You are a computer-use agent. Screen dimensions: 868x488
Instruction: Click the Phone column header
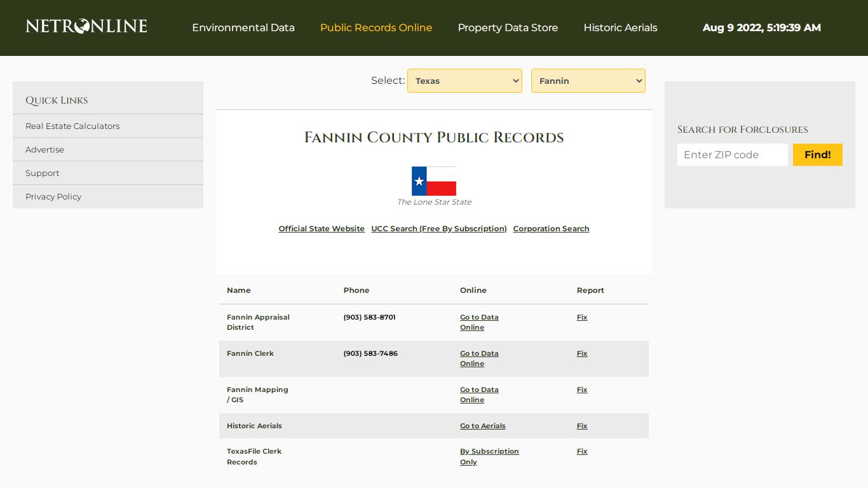[x=356, y=290]
